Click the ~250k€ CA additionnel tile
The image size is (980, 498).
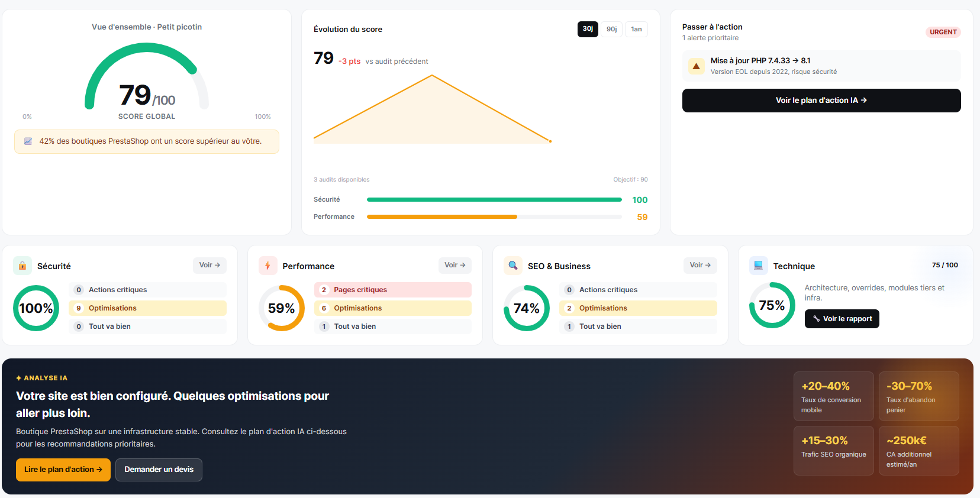coord(919,451)
